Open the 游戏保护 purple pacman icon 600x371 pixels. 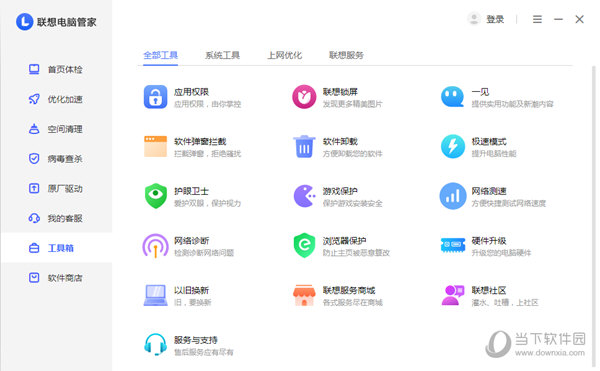(x=305, y=196)
